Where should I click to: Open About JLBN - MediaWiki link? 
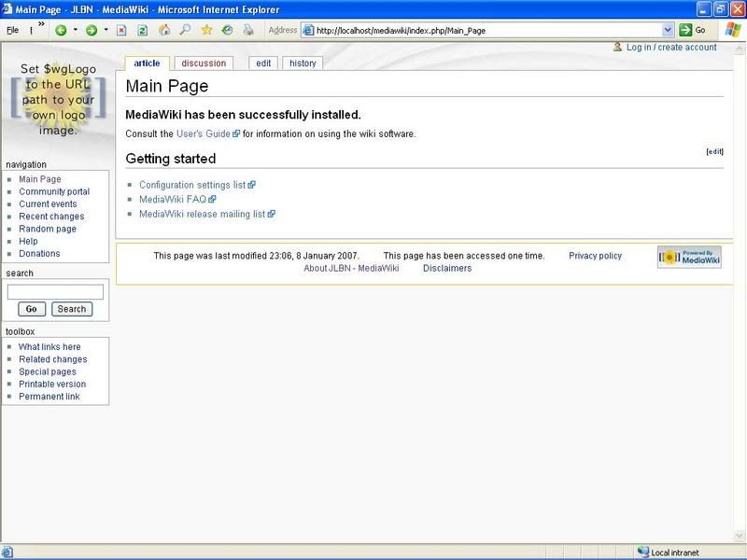351,268
